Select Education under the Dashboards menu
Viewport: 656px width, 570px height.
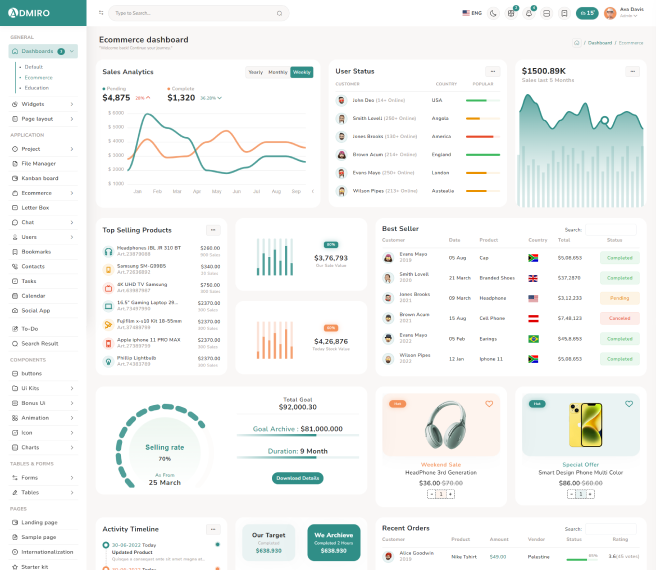coord(37,88)
